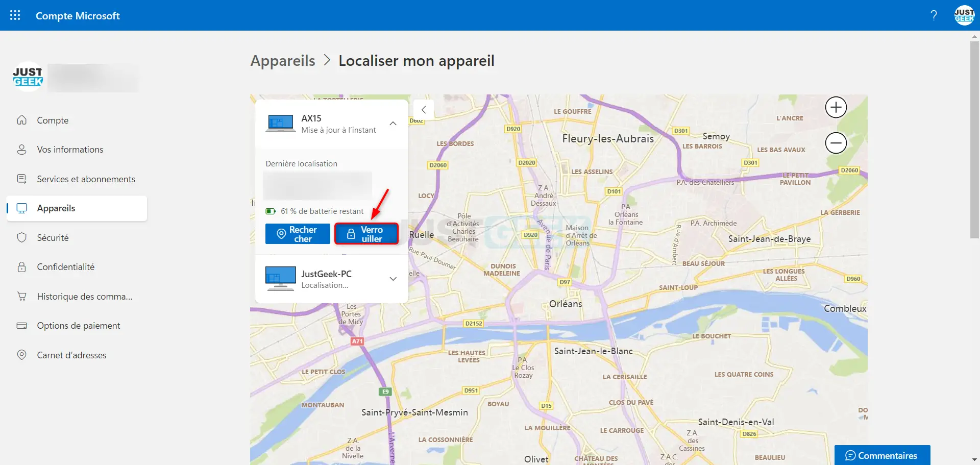Open the Sécurité section
The image size is (980, 465).
click(77, 237)
